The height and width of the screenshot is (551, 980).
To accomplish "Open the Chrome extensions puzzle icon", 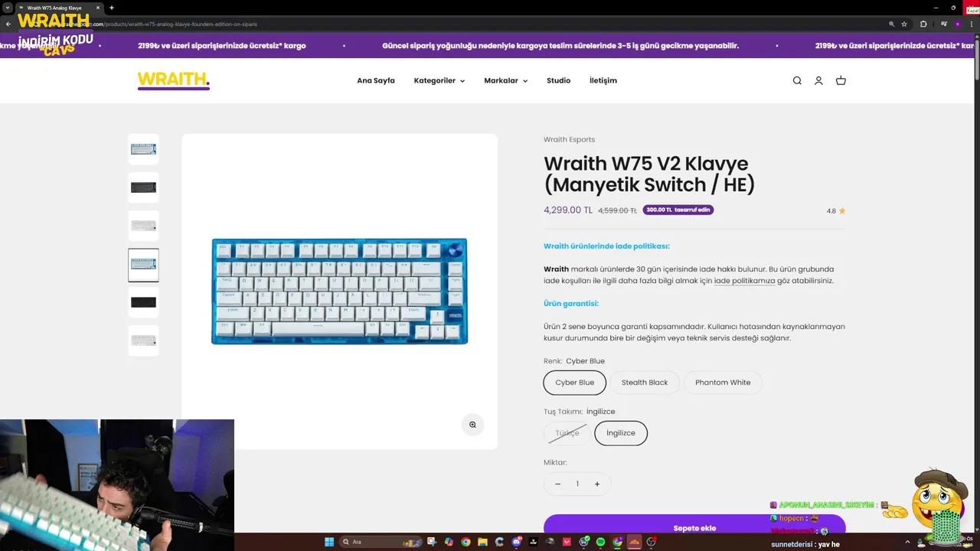I will click(x=923, y=24).
